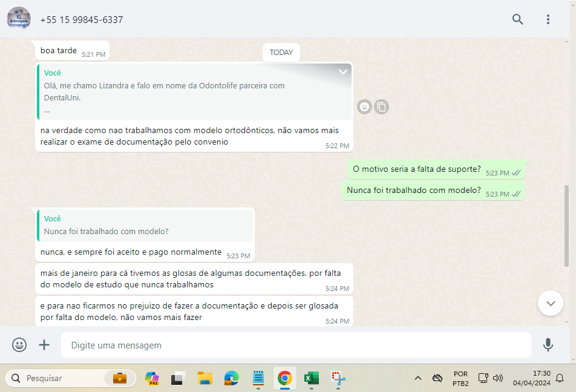The image size is (576, 392).
Task: Click the scroll-to-bottom chevron button
Action: point(551,304)
